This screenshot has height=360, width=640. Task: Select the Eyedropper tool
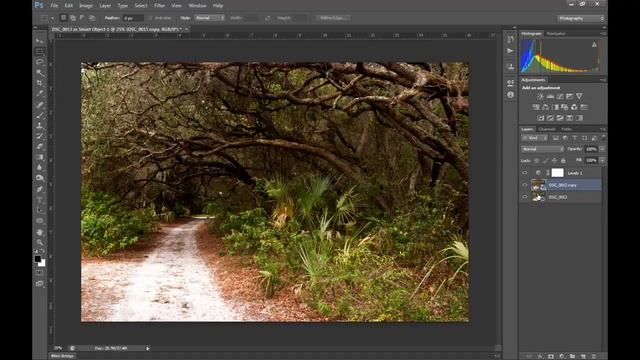[40, 93]
